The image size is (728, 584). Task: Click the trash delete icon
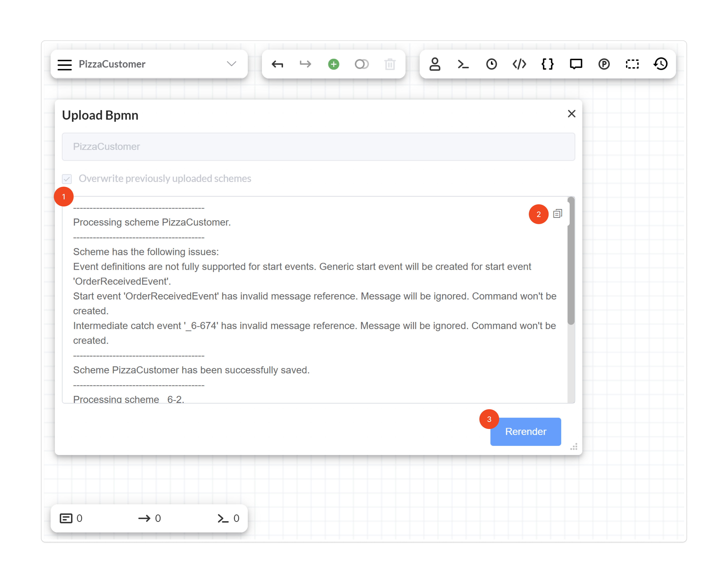pos(390,64)
